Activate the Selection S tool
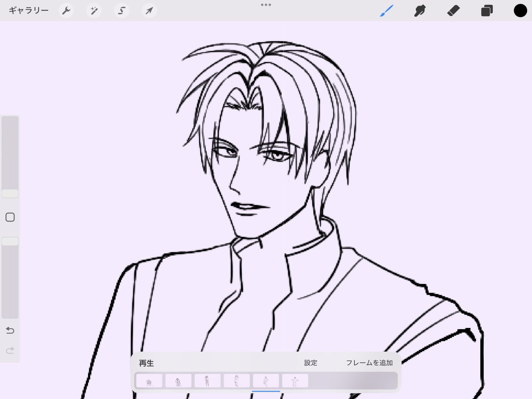The width and height of the screenshot is (532, 399). coord(122,11)
